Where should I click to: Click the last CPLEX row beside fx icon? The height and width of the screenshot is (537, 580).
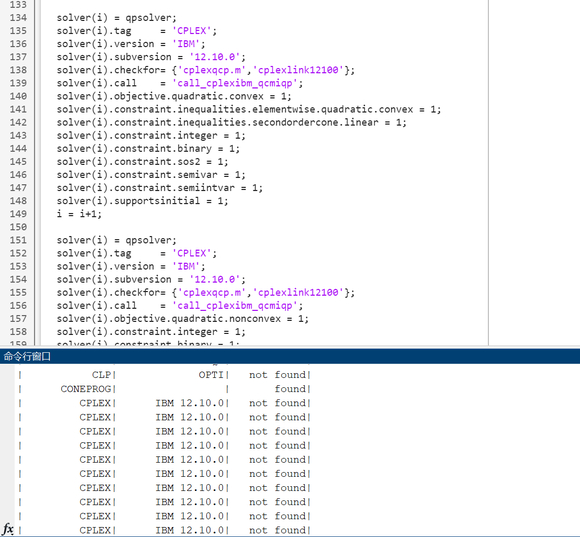[165, 530]
